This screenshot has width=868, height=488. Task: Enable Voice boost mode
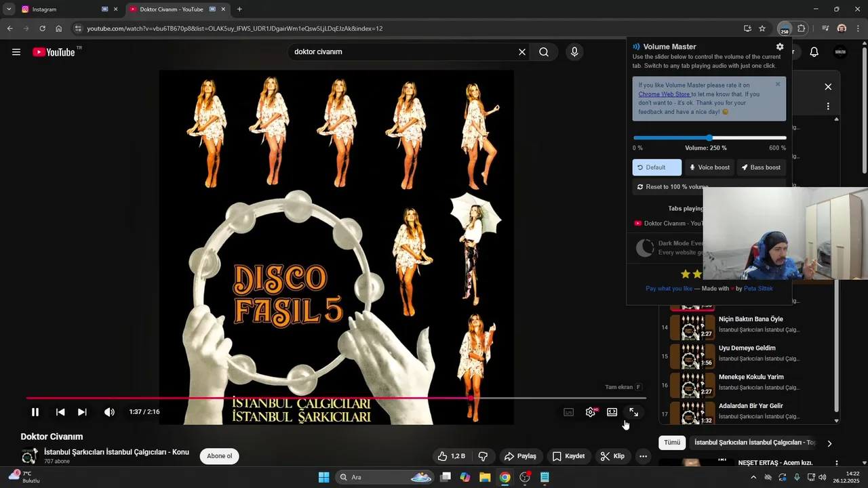tap(709, 167)
